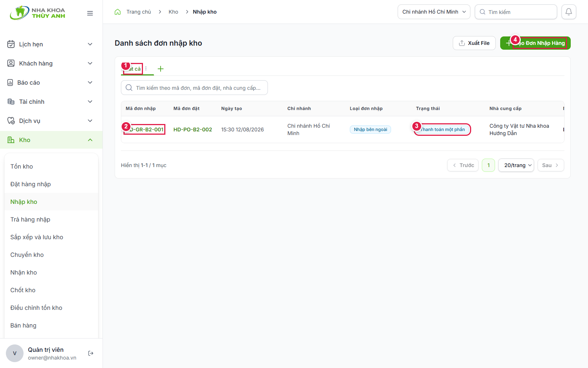Screen dimensions: 588x368
Task: Open Đặt hàng nhập submenu item
Action: (51, 184)
